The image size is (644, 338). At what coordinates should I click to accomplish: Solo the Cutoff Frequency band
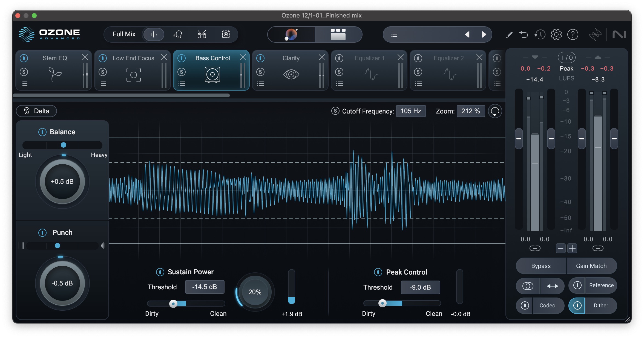pos(335,111)
